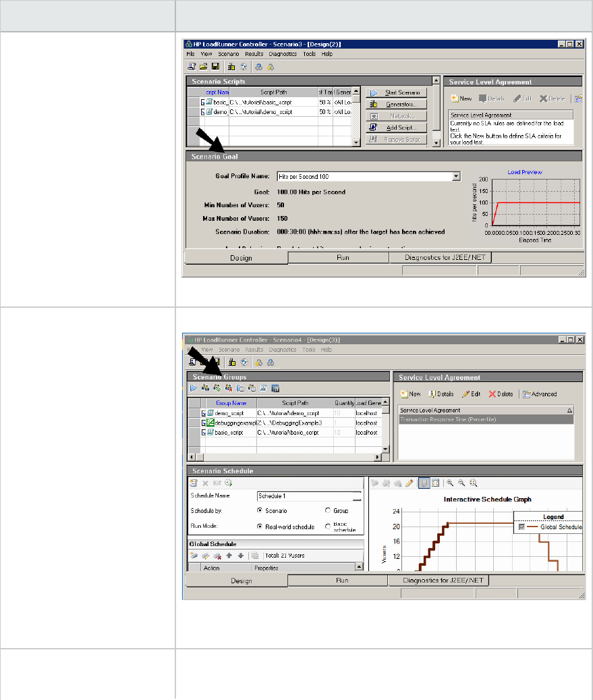593x700 pixels.
Task: Toggle checkbox for demo_script row in Scenario Scripts
Action: coord(202,112)
